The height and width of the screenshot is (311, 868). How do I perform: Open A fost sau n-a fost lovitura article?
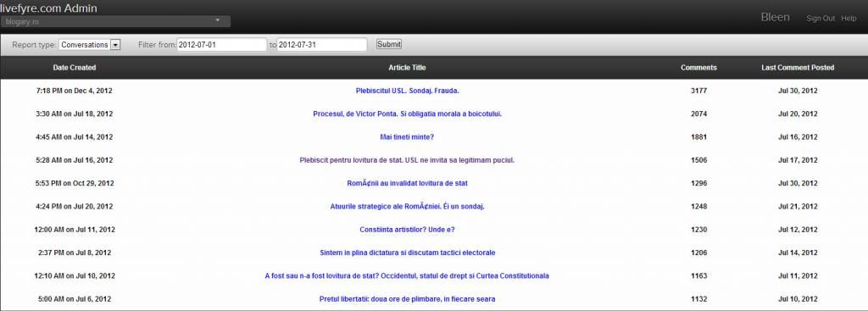tap(407, 276)
